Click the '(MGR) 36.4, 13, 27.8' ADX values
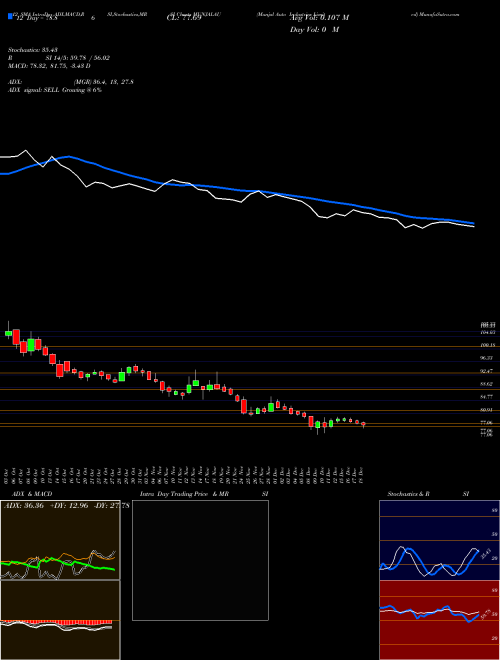The height and width of the screenshot is (660, 500). (104, 82)
